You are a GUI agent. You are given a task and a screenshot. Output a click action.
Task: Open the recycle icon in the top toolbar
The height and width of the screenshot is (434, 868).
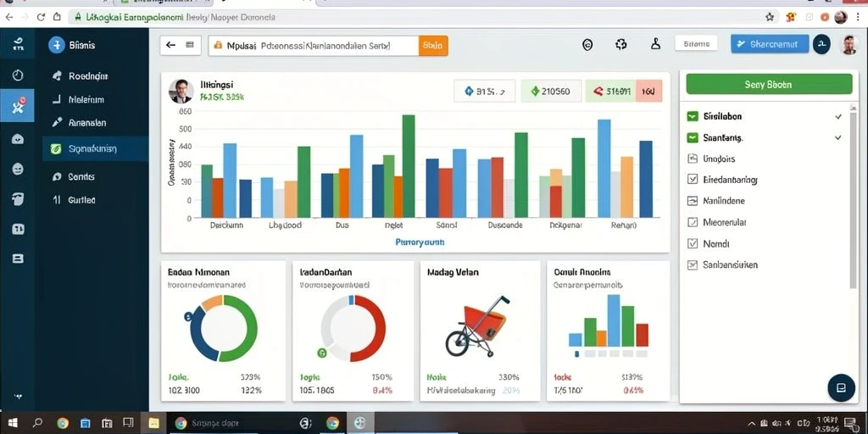(621, 45)
